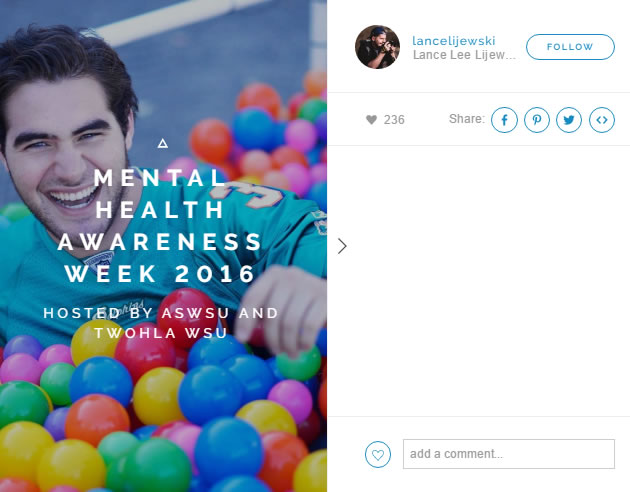Tweet the post via the Twitter icon
The image size is (630, 492).
(569, 120)
